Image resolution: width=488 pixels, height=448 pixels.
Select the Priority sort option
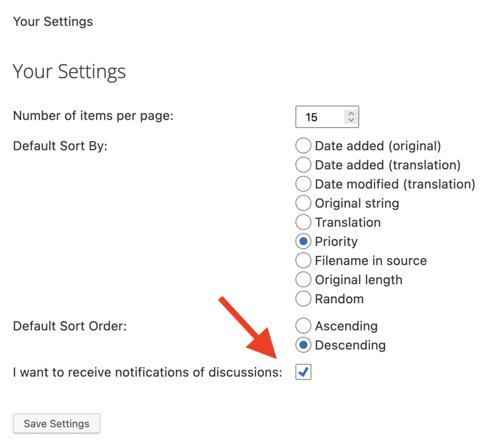(303, 241)
